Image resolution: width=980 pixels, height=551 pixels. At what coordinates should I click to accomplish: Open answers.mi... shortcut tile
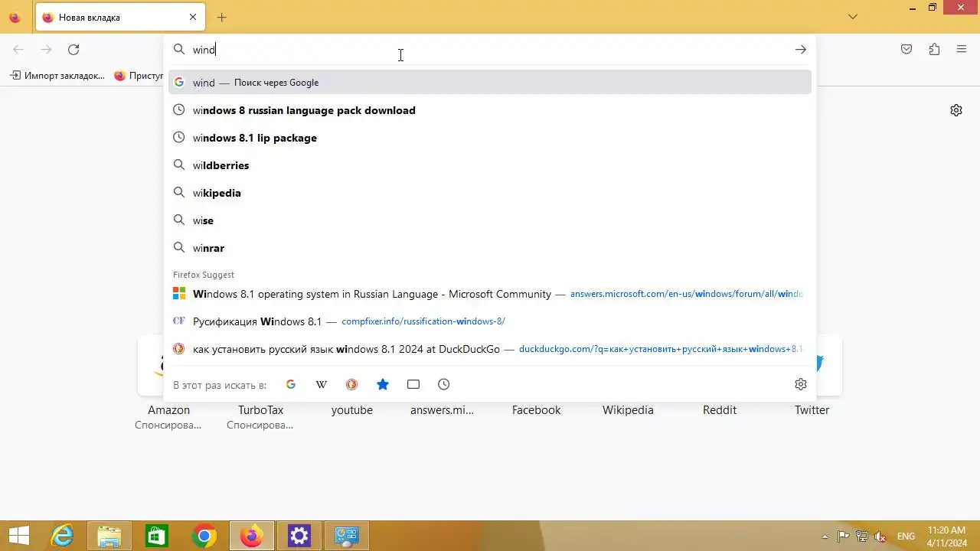442,409
